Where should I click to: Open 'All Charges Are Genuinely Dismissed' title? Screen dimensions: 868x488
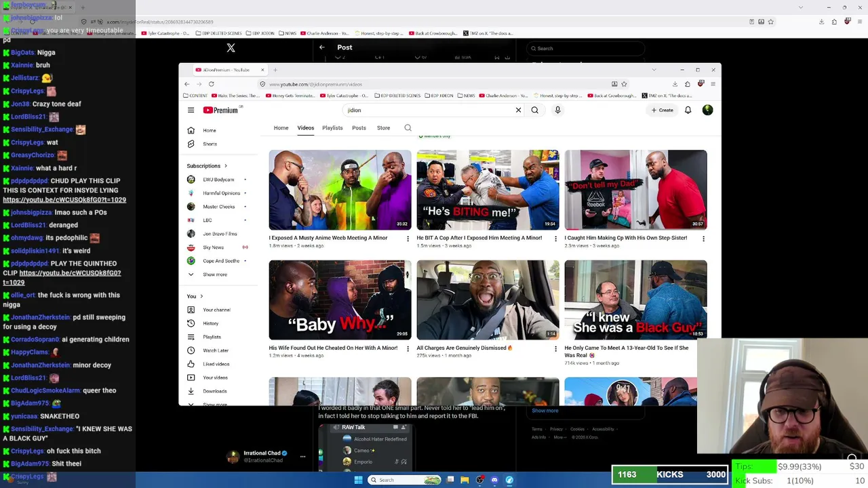(465, 348)
